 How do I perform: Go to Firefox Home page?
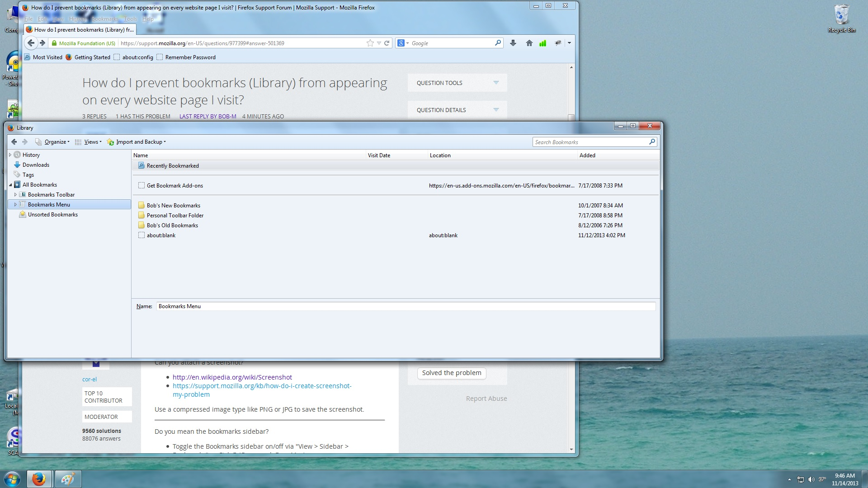coord(529,43)
